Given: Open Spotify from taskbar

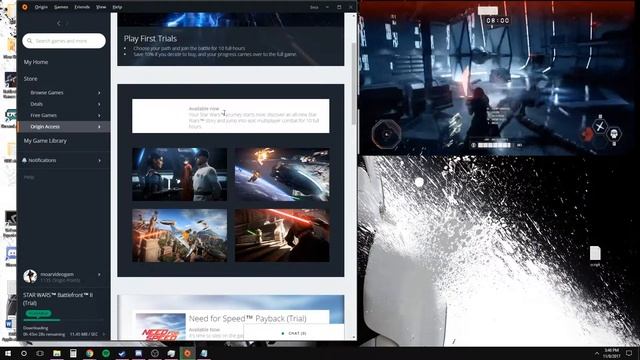Looking at the screenshot, I should [x=106, y=353].
